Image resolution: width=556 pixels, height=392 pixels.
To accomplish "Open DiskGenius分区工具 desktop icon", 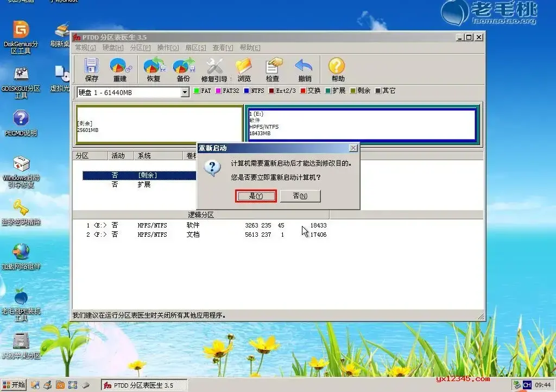I will pos(21,37).
